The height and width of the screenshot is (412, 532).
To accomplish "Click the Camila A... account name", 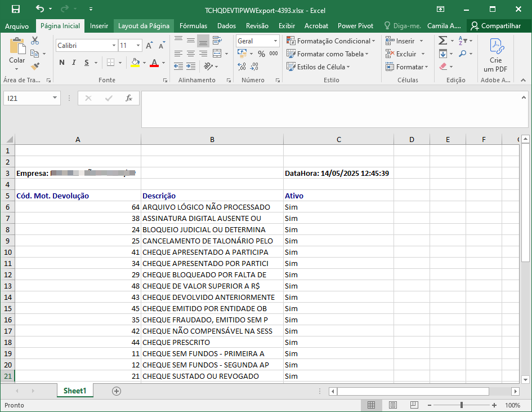I will coord(444,26).
